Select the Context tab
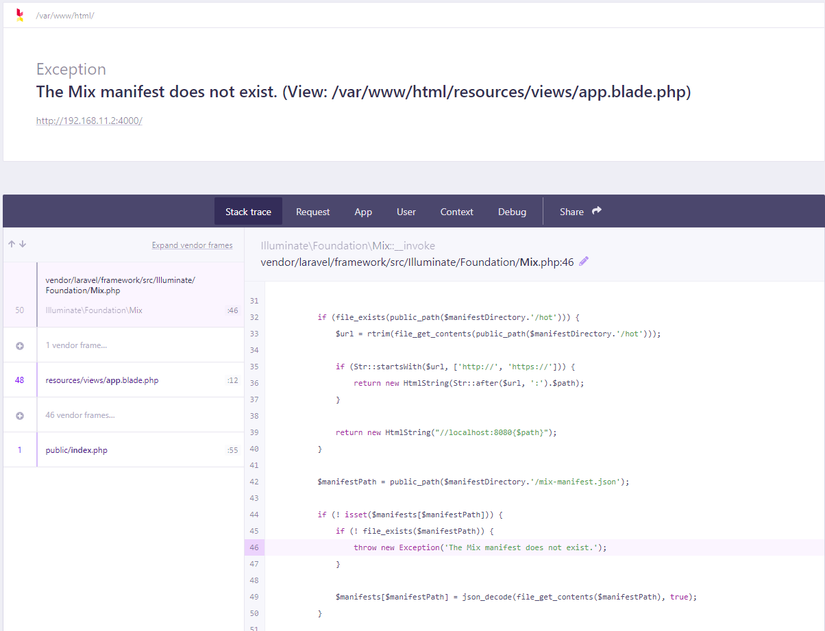Image resolution: width=825 pixels, height=631 pixels. [x=457, y=212]
